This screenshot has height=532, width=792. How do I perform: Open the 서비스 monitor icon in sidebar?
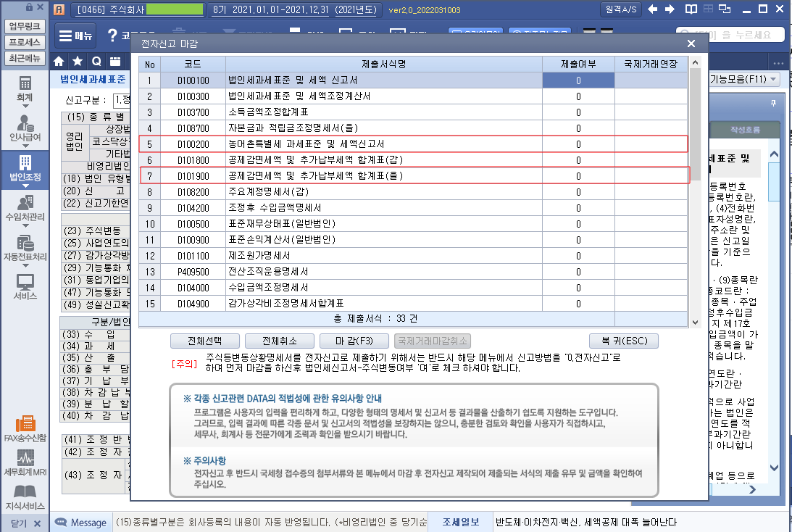click(25, 286)
